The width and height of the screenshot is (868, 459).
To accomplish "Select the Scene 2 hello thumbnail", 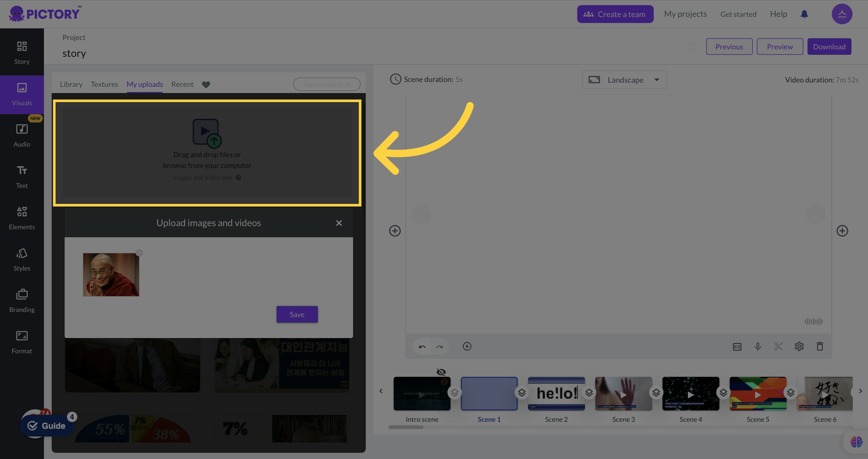I will pyautogui.click(x=556, y=393).
